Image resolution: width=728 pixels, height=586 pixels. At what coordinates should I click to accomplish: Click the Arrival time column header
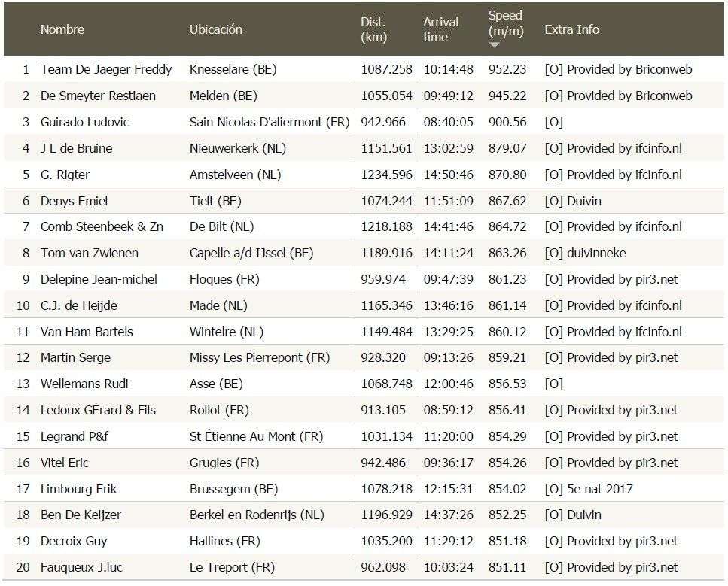[440, 29]
